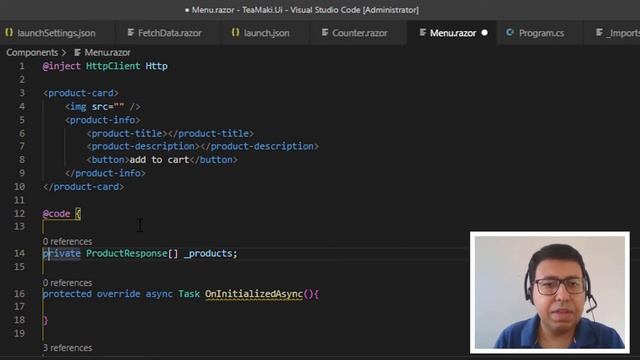Image resolution: width=640 pixels, height=360 pixels.
Task: Click the unsaved dot on Menu.razor tab
Action: coord(484,33)
